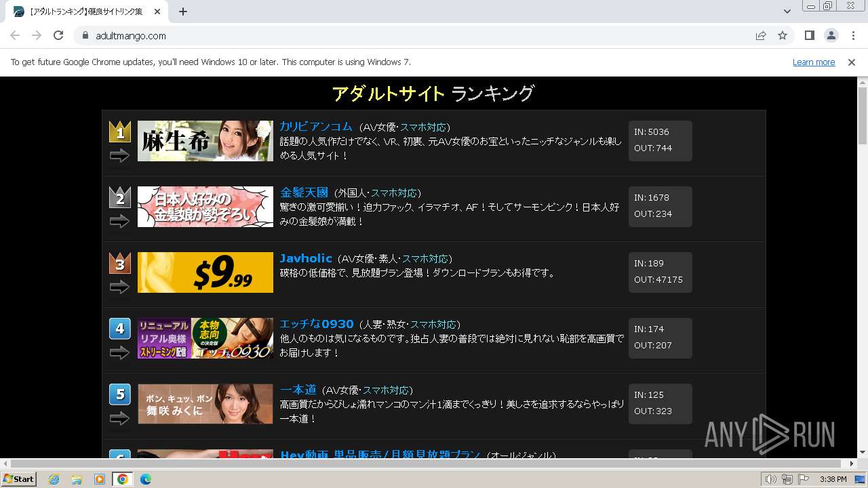Toggle the browser side panel

pos(809,35)
